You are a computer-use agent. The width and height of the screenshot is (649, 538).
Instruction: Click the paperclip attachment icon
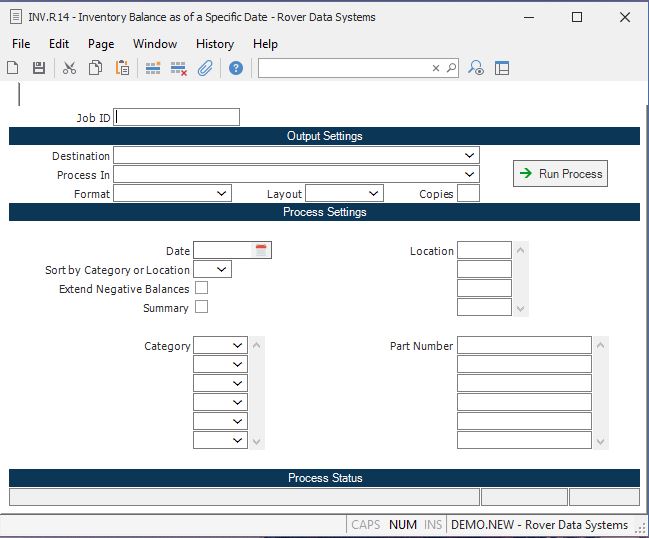205,68
